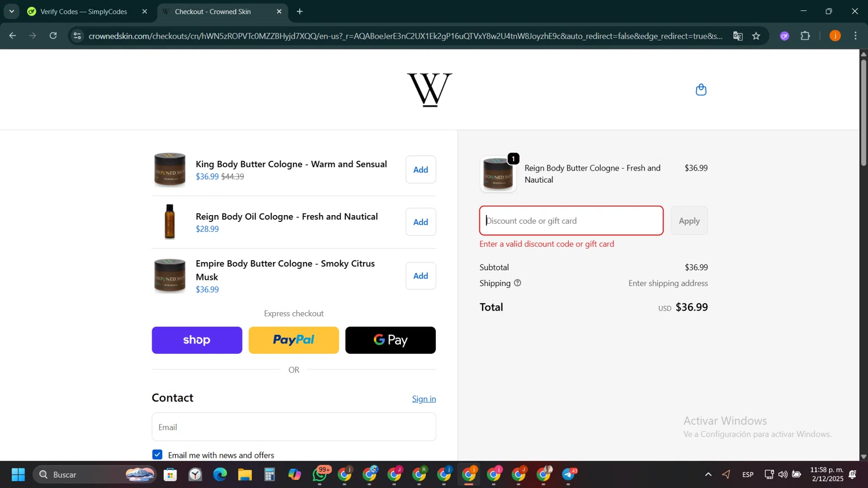Close the Checkout - Crowned Skin tab
Screen dimensions: 868x488
[x=279, y=12]
